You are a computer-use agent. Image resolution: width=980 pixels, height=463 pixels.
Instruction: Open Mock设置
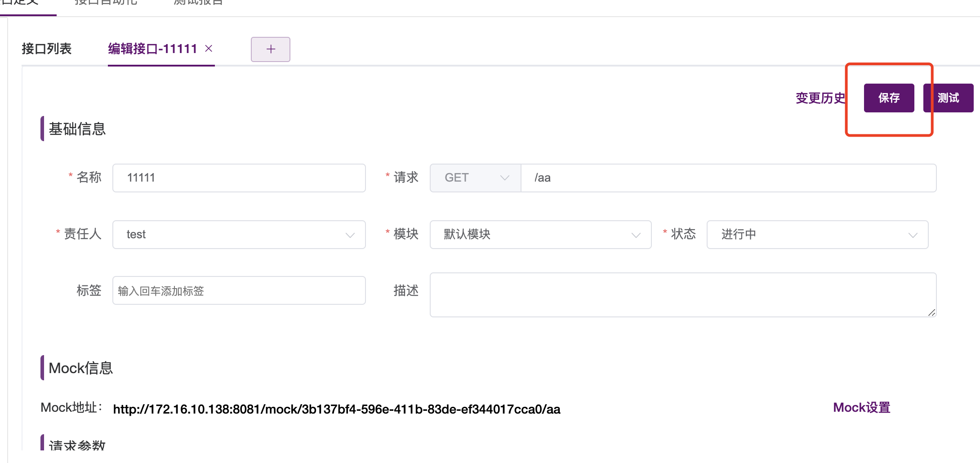coord(861,407)
